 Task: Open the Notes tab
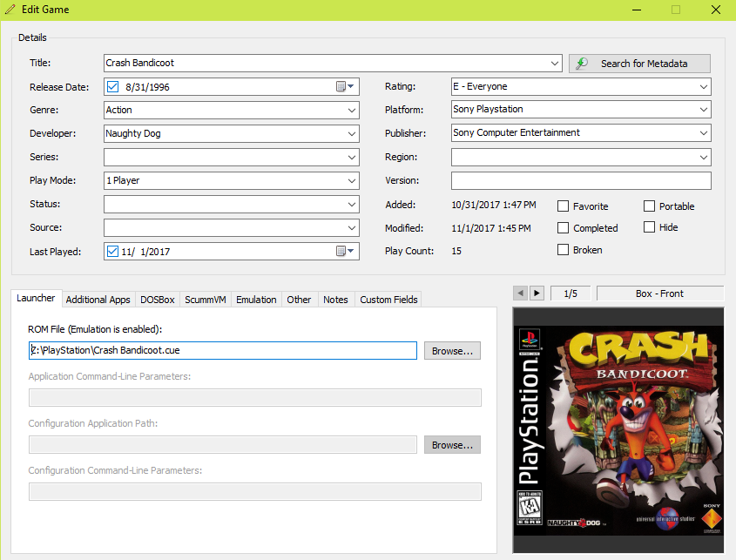click(x=335, y=300)
